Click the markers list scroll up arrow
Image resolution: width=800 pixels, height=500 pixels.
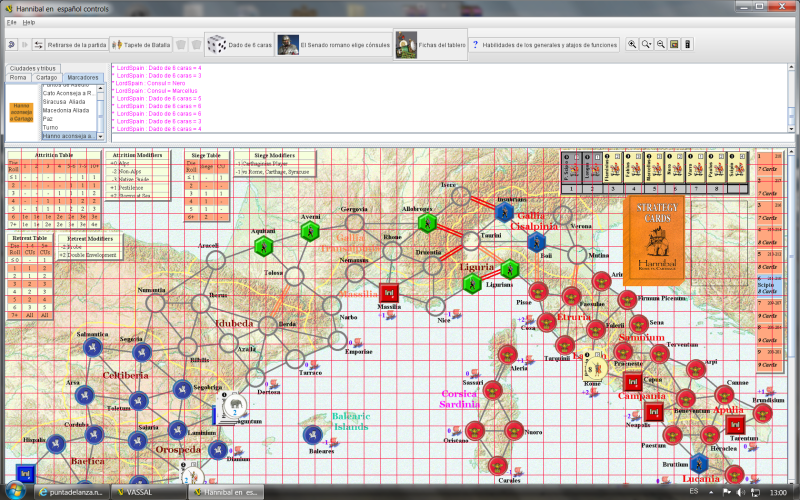[101, 88]
